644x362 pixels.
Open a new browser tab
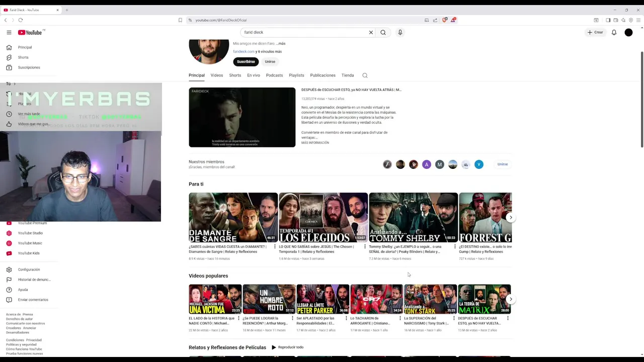pyautogui.click(x=66, y=10)
